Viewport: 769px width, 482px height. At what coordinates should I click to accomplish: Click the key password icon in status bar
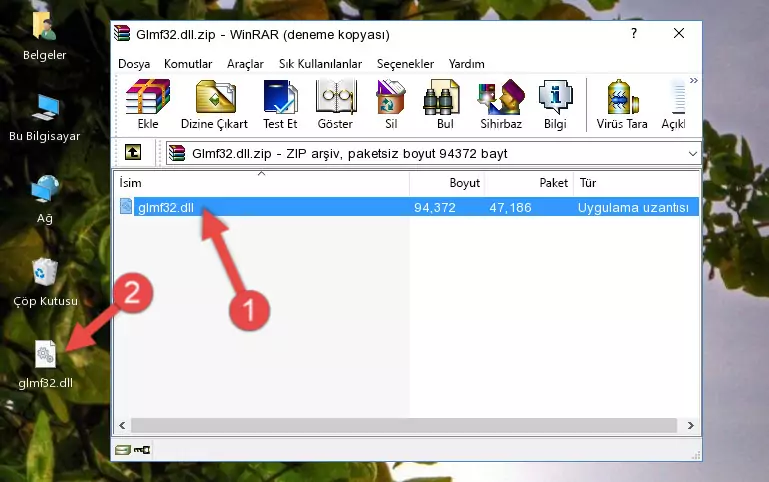click(x=142, y=450)
